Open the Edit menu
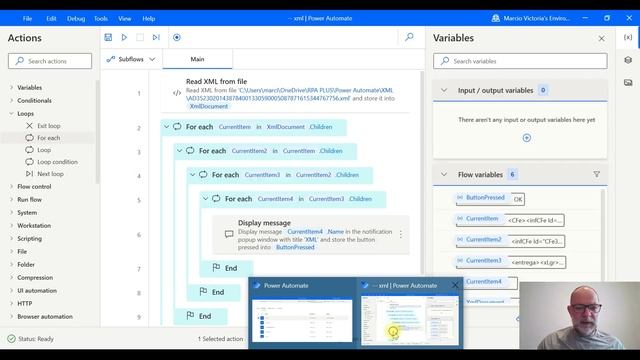The width and height of the screenshot is (640, 360). point(51,18)
